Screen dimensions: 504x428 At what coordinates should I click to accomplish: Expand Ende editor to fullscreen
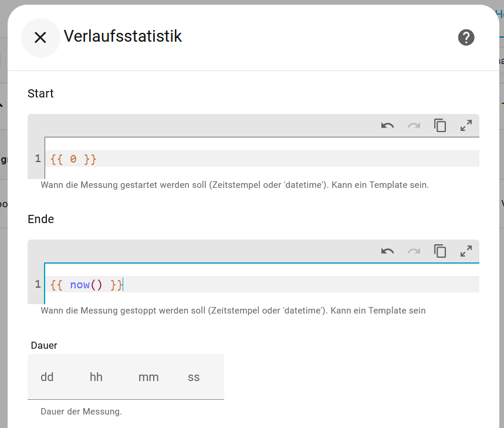pyautogui.click(x=466, y=251)
